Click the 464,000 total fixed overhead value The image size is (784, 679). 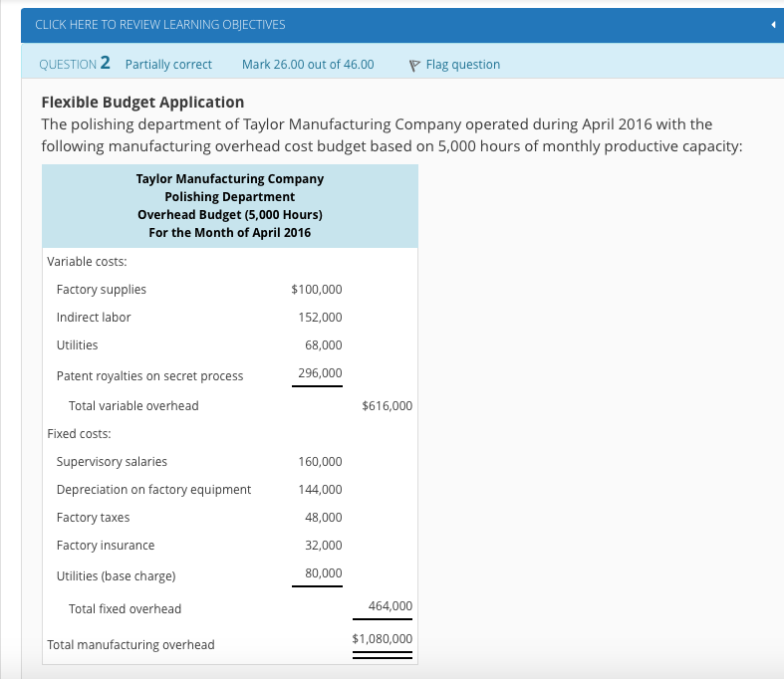coord(390,606)
